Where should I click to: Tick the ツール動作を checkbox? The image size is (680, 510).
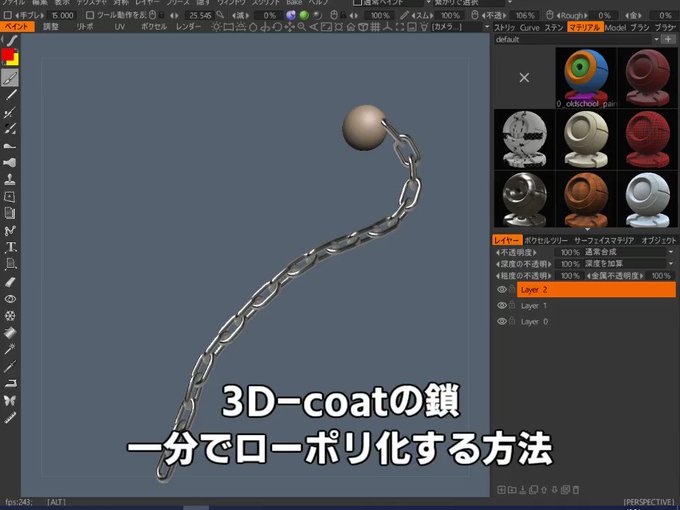[90, 15]
